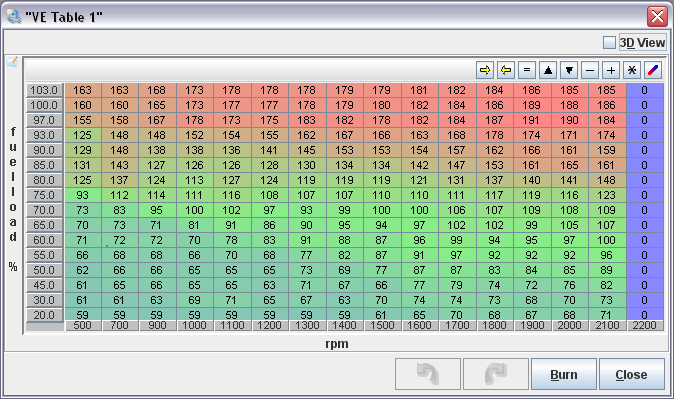Click the small notepad icon at top left
The width and height of the screenshot is (674, 399).
12,62
